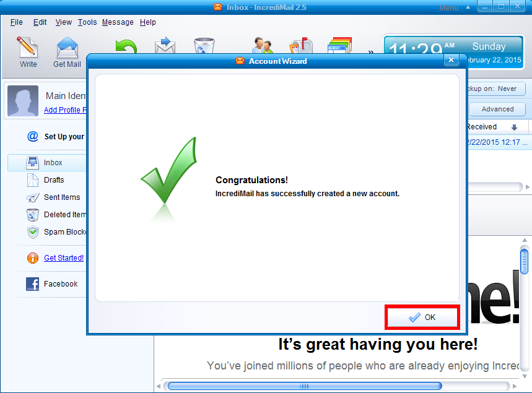Open the Facebook sidebar item
Screen dimensions: 532x393
(x=52, y=284)
